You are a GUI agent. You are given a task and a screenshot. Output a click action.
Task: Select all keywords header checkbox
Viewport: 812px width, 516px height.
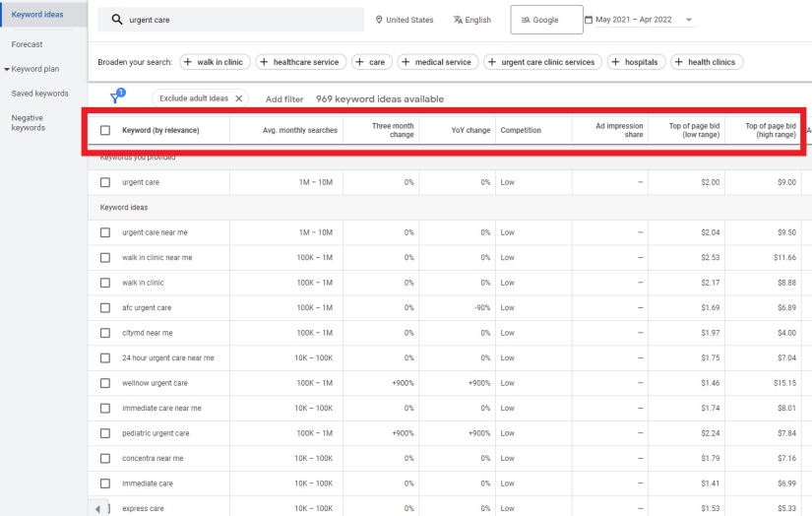105,131
